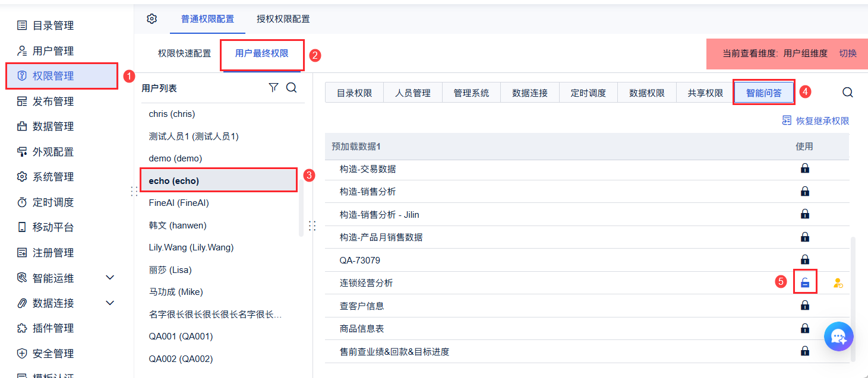The height and width of the screenshot is (378, 868).
Task: Open 目录管理 from the sidebar
Action: 53,26
